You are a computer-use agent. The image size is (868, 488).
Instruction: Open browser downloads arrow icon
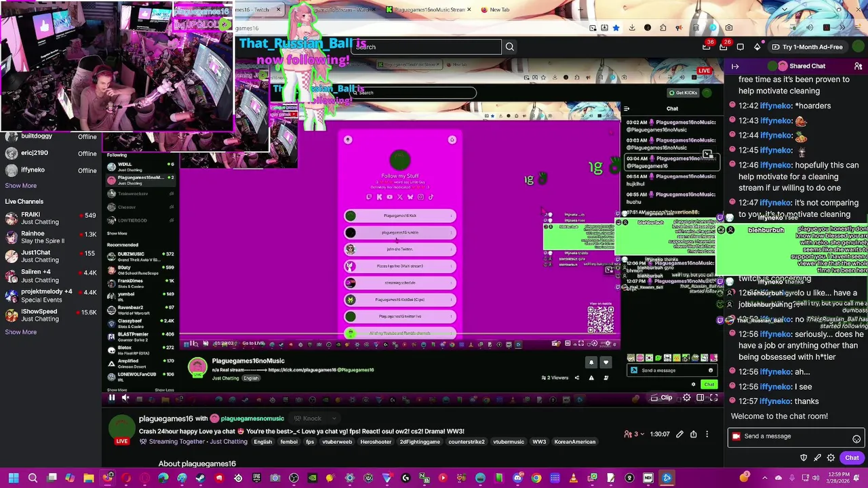click(631, 28)
